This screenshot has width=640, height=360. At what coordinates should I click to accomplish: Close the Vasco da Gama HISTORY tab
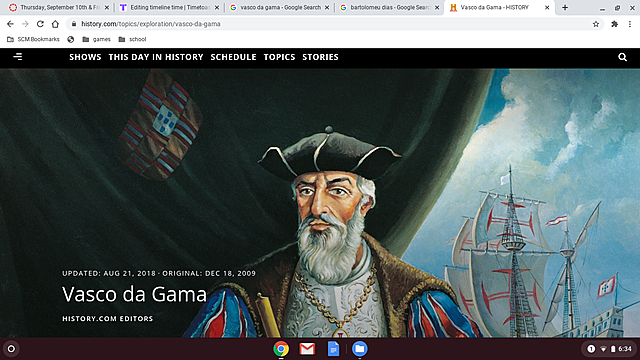pos(547,7)
